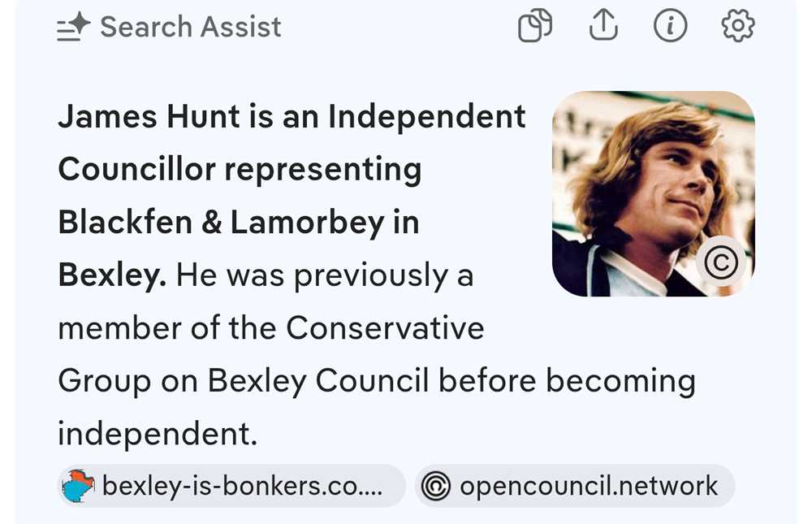Screen dimensions: 812x524
Task: Open the info icon details
Action: click(670, 28)
